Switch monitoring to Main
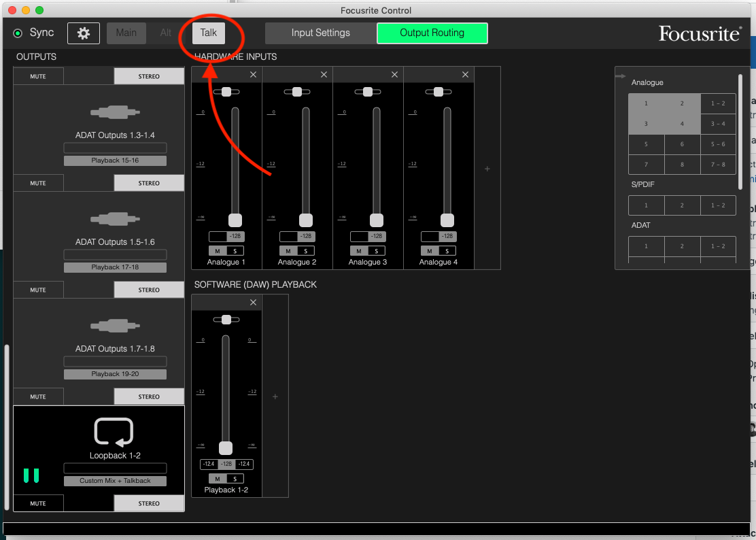 point(126,33)
